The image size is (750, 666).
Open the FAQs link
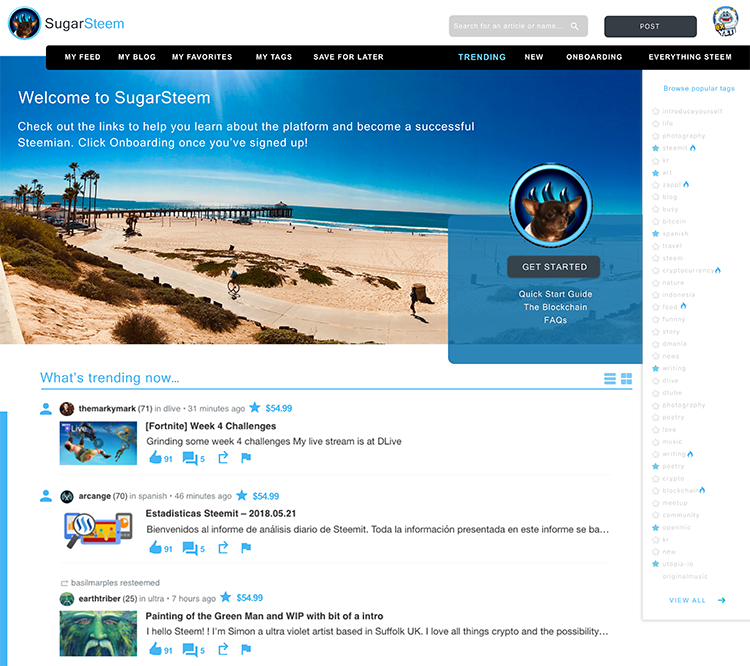click(555, 320)
